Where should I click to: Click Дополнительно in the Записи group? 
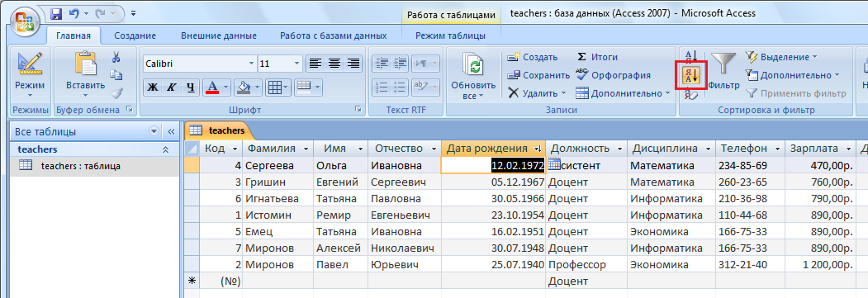(622, 93)
